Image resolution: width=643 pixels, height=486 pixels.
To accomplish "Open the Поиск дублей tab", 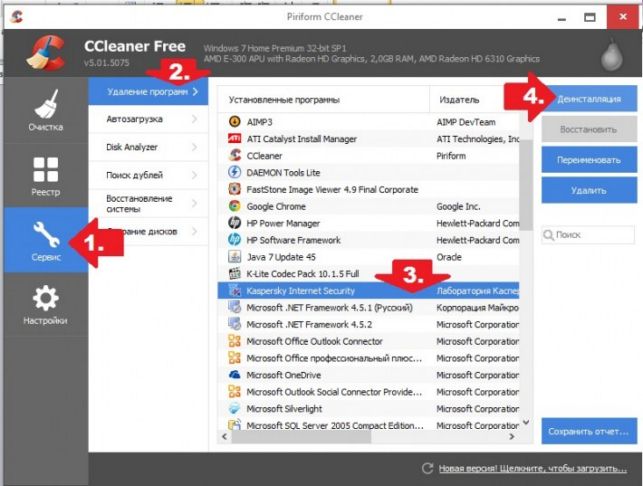I will point(148,175).
